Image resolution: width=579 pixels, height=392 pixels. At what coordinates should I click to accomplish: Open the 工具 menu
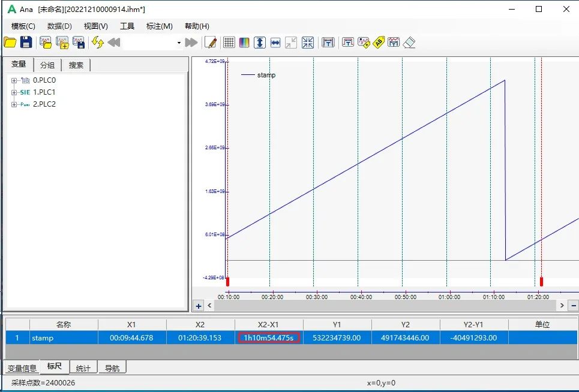click(x=127, y=26)
